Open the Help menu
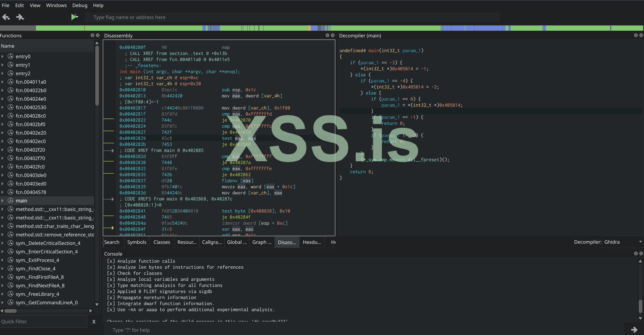This screenshot has width=644, height=335. coord(98,5)
